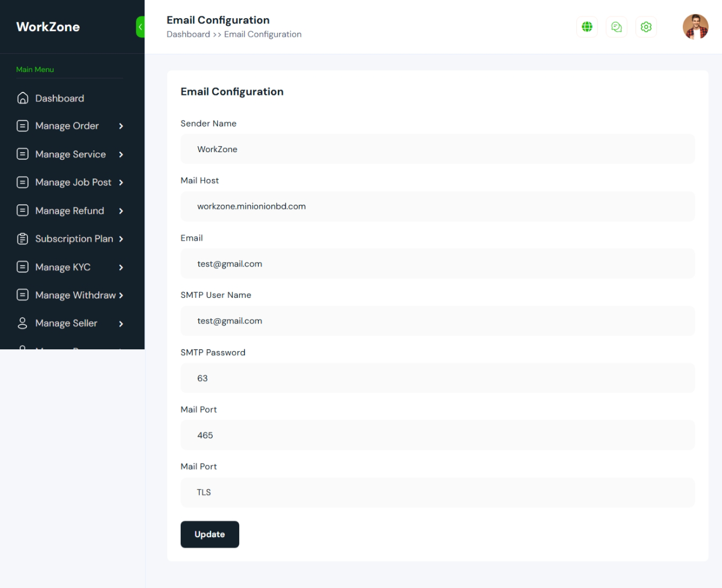The width and height of the screenshot is (722, 588).
Task: Open the settings gear icon
Action: 646,27
